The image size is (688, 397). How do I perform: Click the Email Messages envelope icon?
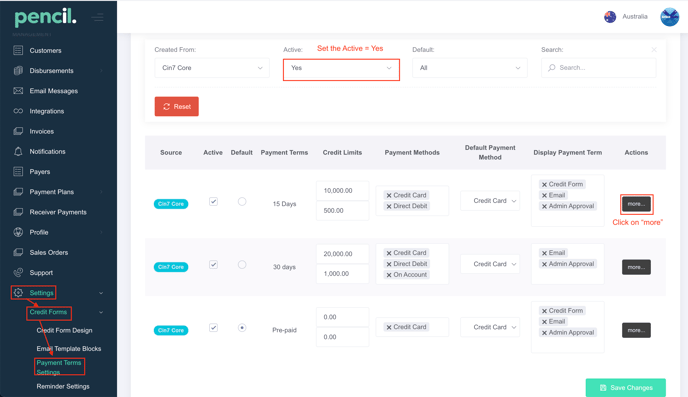(18, 91)
